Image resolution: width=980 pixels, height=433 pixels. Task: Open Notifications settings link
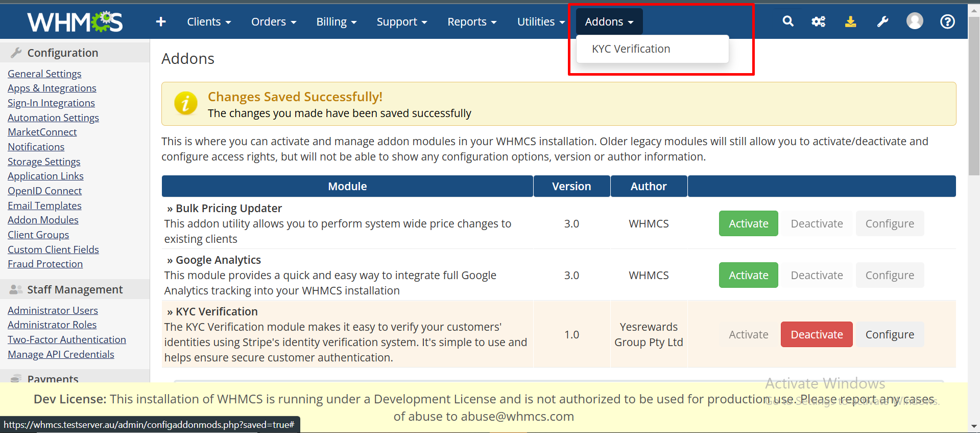point(36,147)
